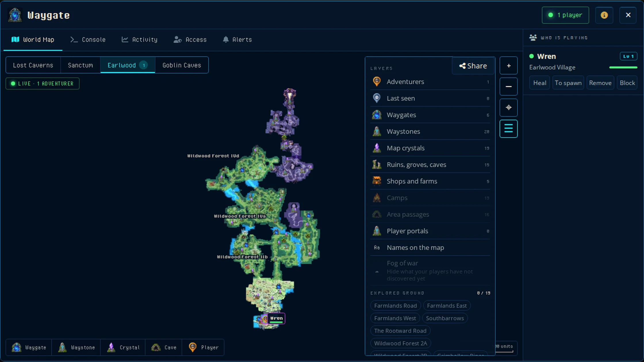Screen dimensions: 644x362
Task: Toggle the Map crystals layer
Action: [430, 148]
